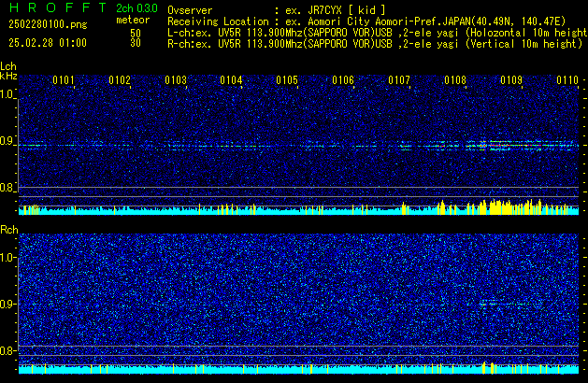The height and width of the screenshot is (383, 588).
Task: Select the file name 2502280100.png
Action: tap(48, 24)
